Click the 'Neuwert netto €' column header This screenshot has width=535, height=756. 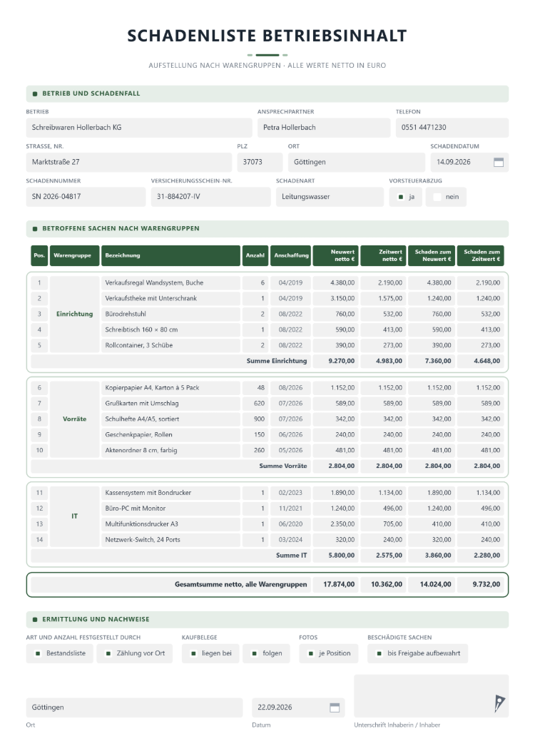point(336,255)
